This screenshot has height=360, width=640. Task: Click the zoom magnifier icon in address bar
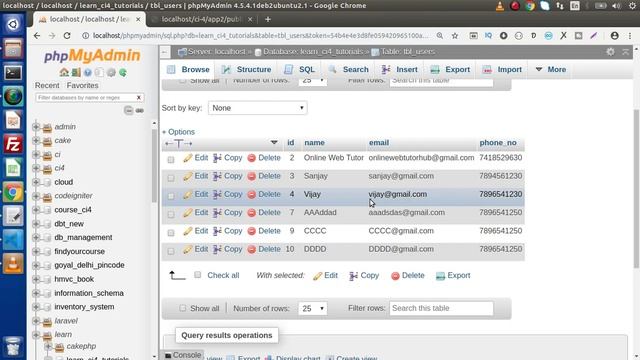[440, 36]
